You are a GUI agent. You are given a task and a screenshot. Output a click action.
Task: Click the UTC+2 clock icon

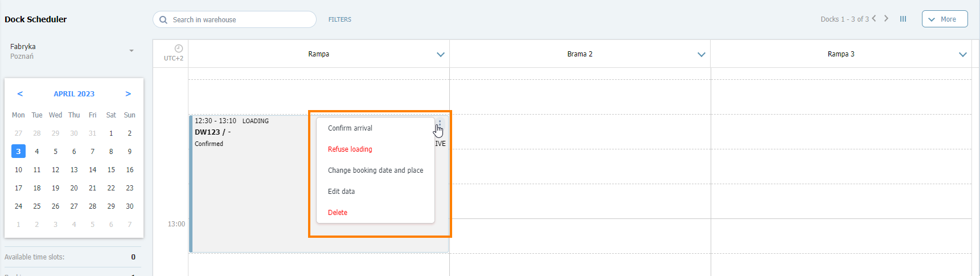pyautogui.click(x=178, y=48)
